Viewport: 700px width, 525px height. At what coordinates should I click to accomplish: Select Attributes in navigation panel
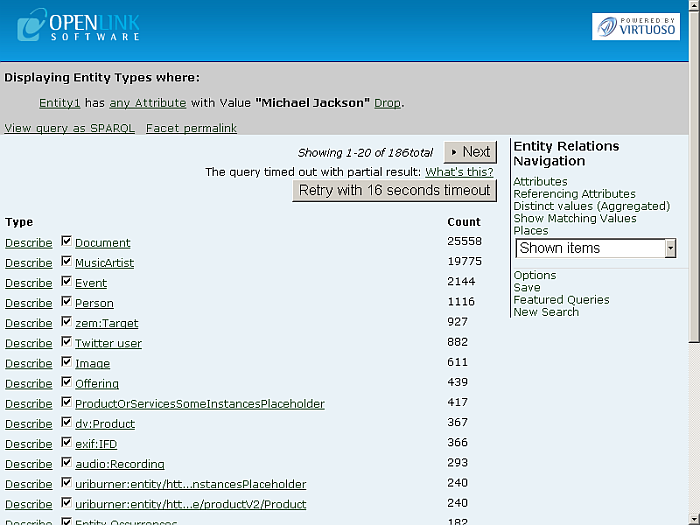click(x=540, y=182)
